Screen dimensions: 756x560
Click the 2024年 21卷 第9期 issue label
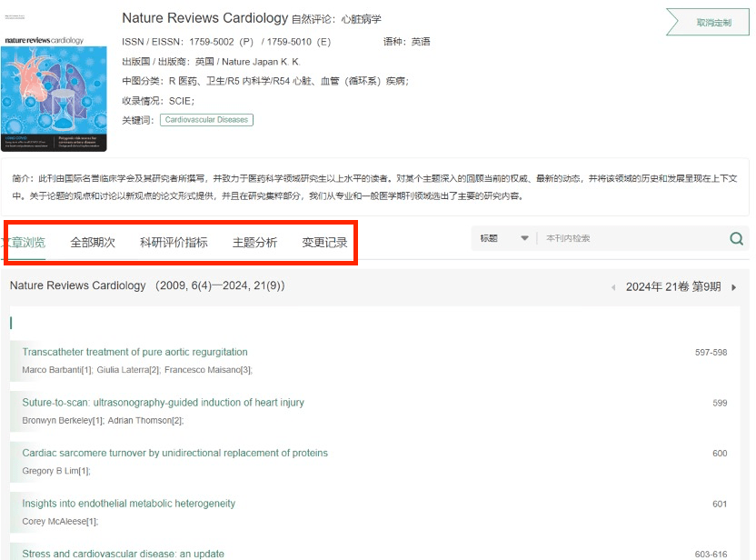pos(673,287)
